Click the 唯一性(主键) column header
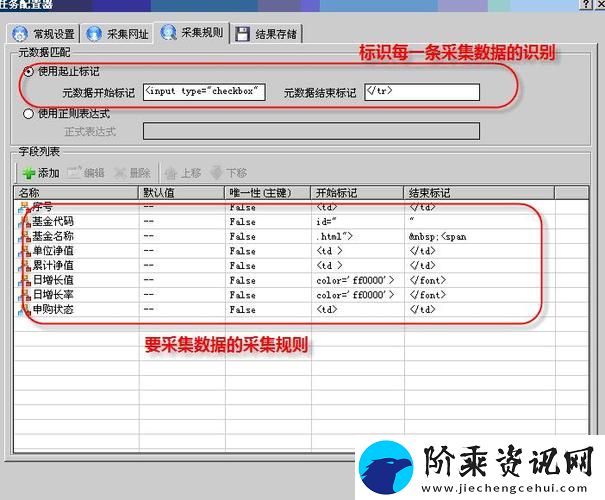The height and width of the screenshot is (500, 605). (268, 193)
